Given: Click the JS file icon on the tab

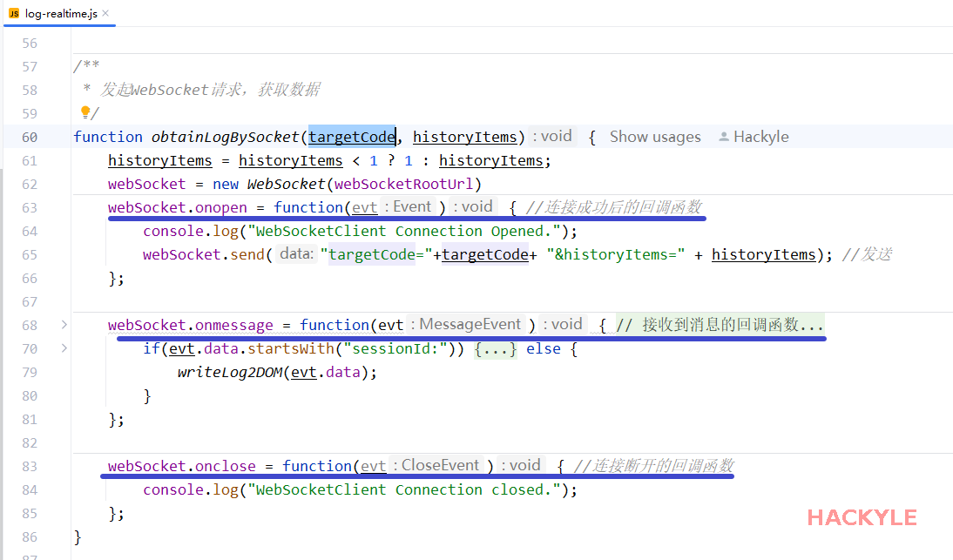Looking at the screenshot, I should pyautogui.click(x=14, y=13).
